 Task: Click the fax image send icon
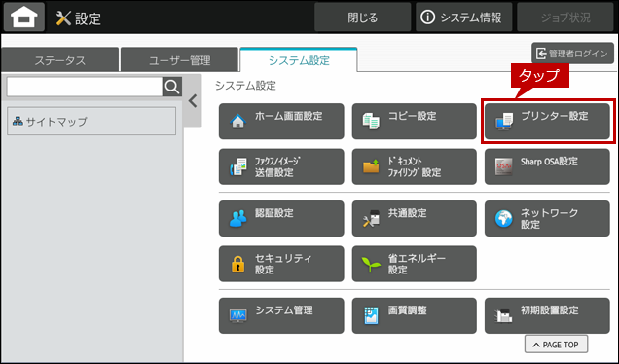[x=238, y=167]
